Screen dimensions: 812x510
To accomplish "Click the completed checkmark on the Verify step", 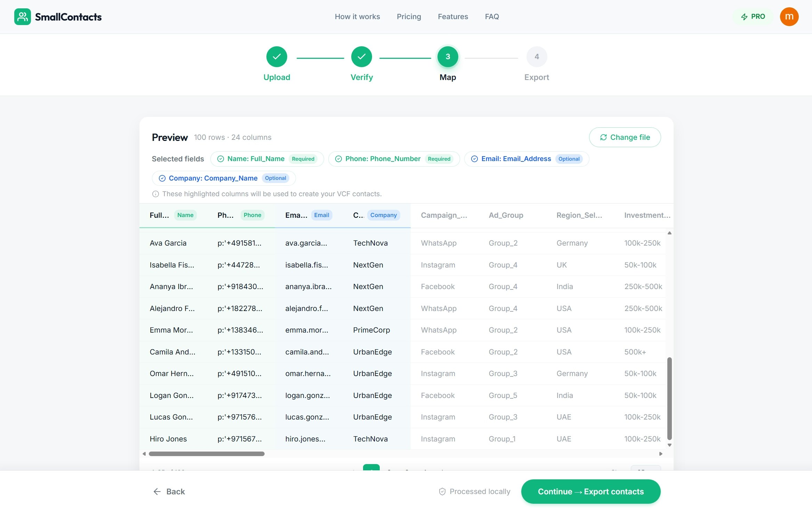I will point(362,56).
